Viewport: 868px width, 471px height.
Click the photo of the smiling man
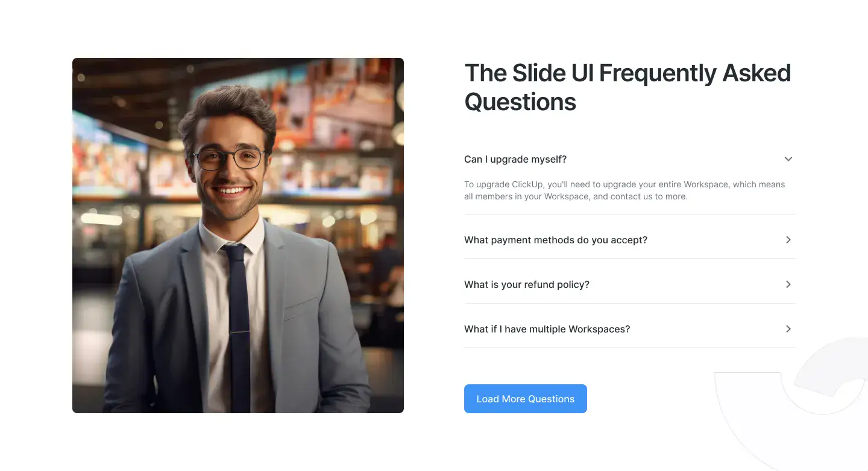click(238, 235)
